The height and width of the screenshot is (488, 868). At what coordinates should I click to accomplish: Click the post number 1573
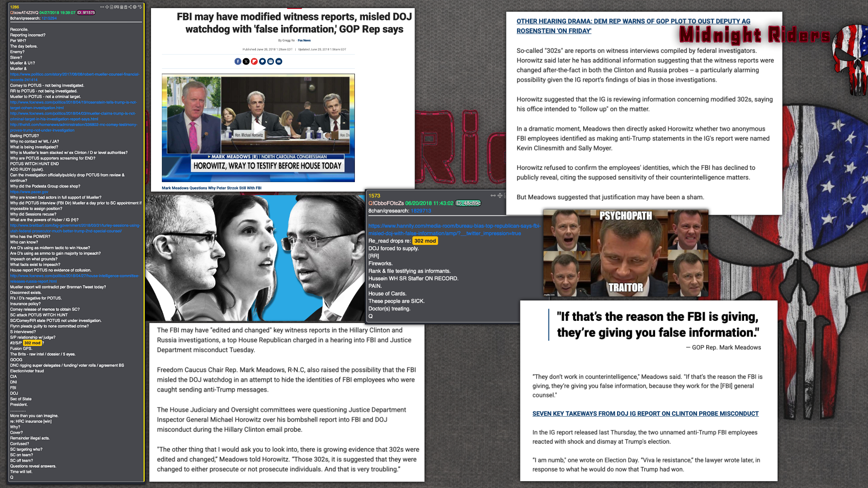pos(374,196)
